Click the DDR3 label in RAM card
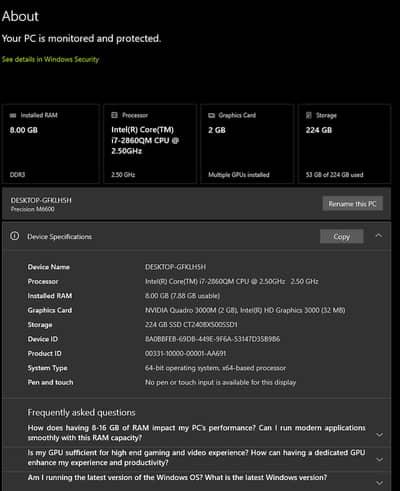 tap(17, 175)
